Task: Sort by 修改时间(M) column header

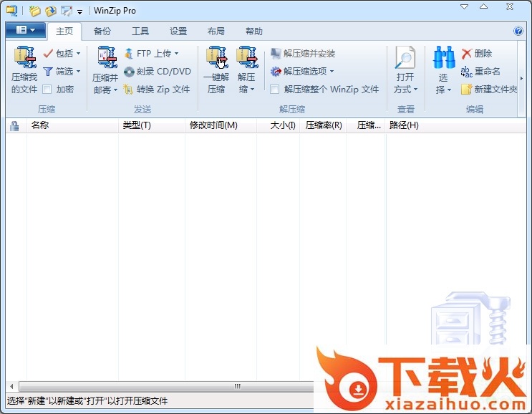Action: coord(221,125)
